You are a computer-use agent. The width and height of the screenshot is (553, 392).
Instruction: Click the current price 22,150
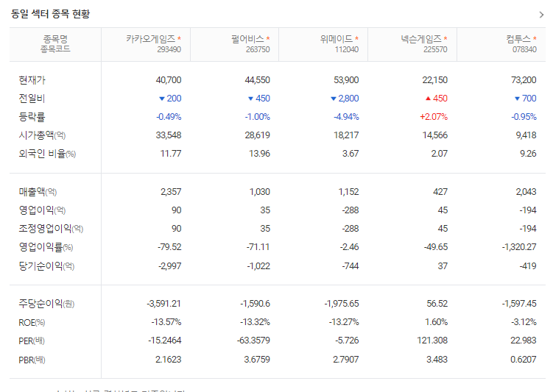435,80
